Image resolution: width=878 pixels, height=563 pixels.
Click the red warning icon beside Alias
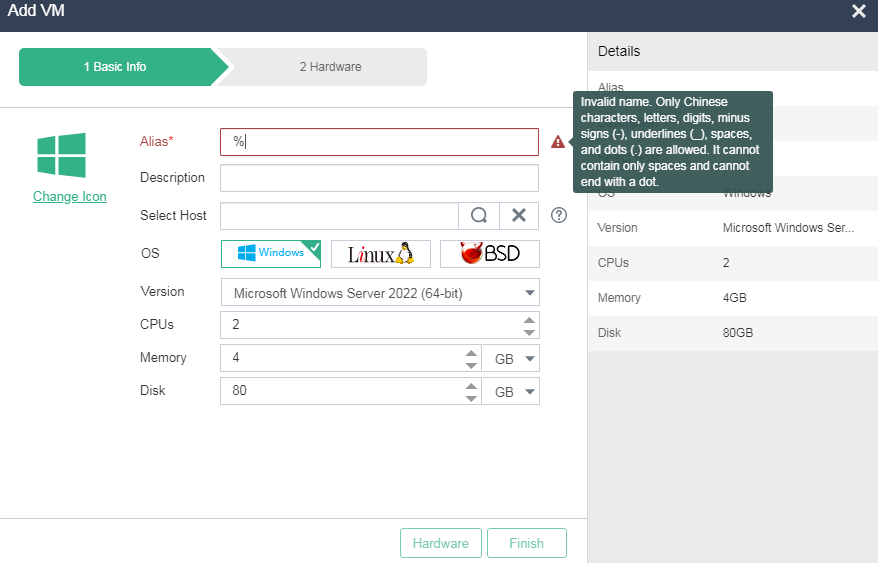[558, 142]
